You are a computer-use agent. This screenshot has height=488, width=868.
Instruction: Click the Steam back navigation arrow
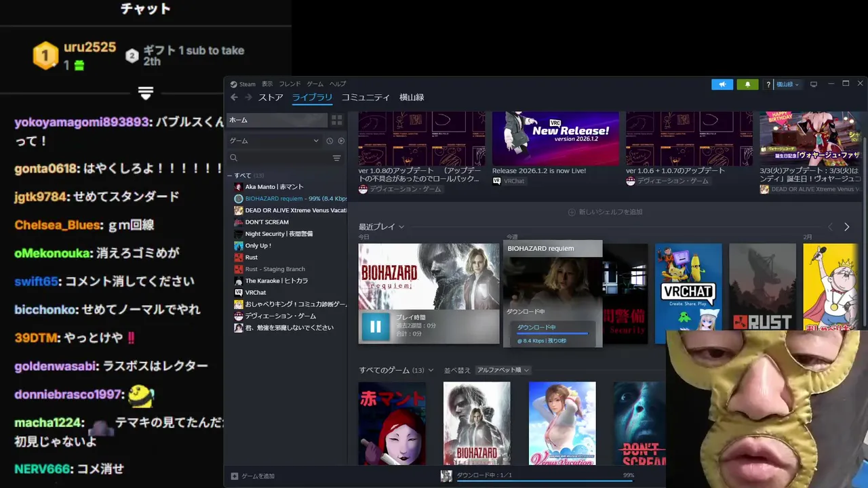pyautogui.click(x=235, y=98)
